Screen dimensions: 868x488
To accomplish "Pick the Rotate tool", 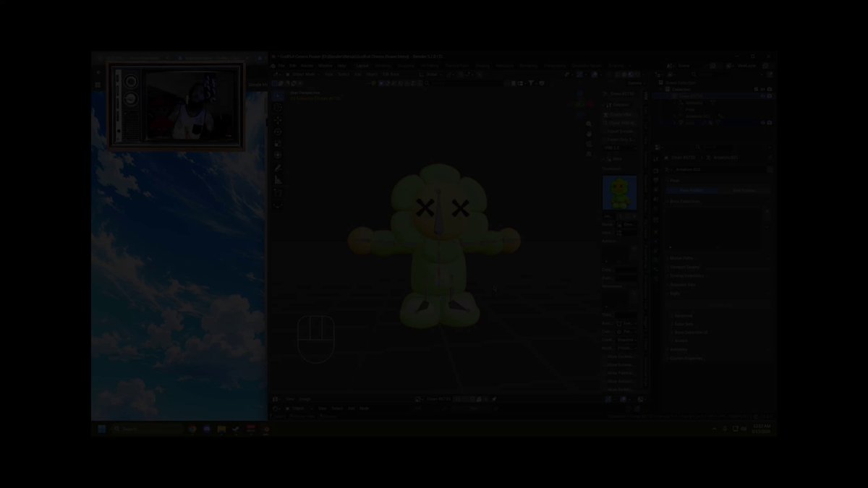I will pyautogui.click(x=278, y=132).
